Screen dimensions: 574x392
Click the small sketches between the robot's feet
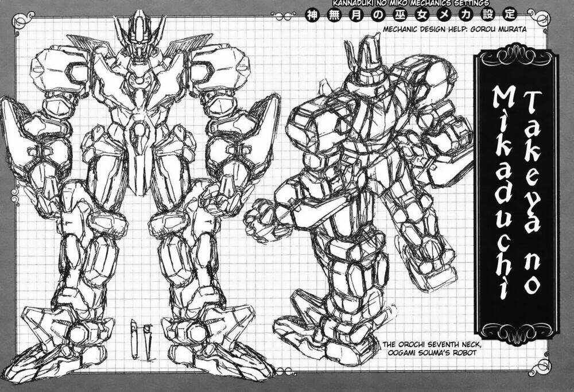140,339
